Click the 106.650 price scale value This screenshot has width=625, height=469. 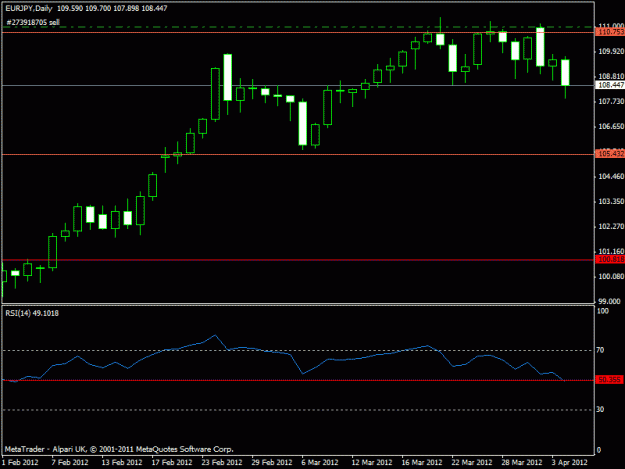611,126
